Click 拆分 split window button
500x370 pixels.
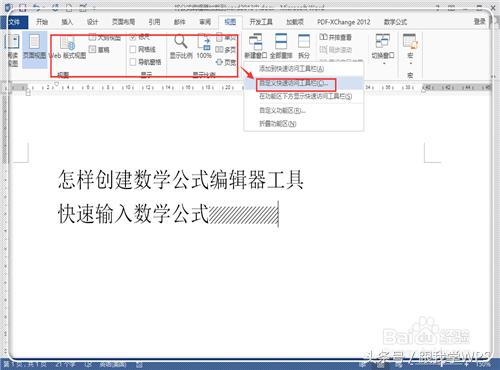pos(304,47)
